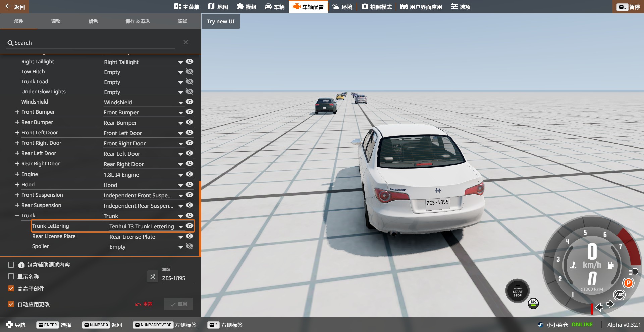644x332 pixels.
Task: Switch to the 调试 debug tab
Action: tap(182, 21)
